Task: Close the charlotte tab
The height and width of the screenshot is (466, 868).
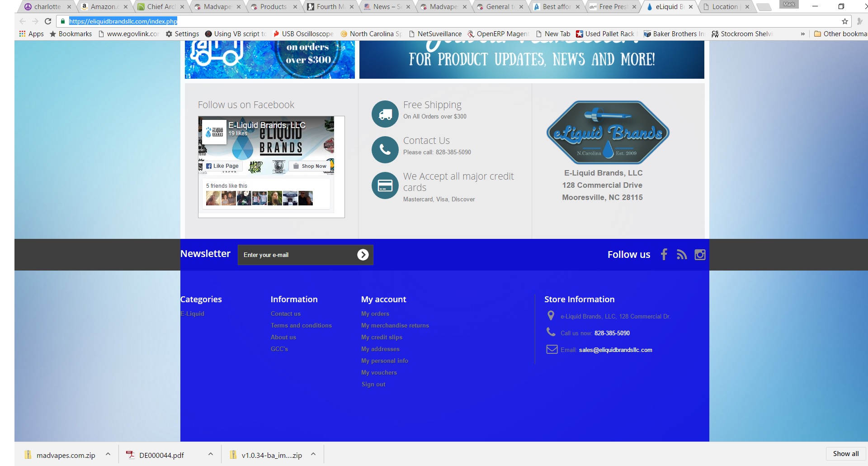Action: pyautogui.click(x=69, y=7)
